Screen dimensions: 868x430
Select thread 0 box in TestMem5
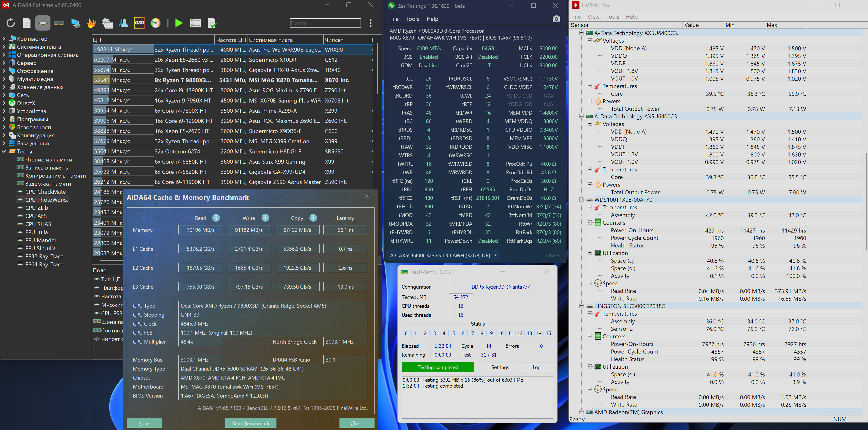click(406, 333)
